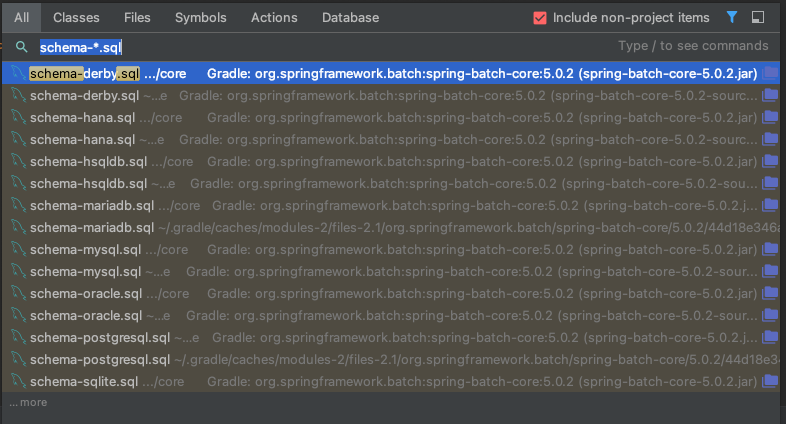Click the library folder icon on selected schema-derby.sql row
Image resolution: width=786 pixels, height=424 pixels.
point(770,74)
